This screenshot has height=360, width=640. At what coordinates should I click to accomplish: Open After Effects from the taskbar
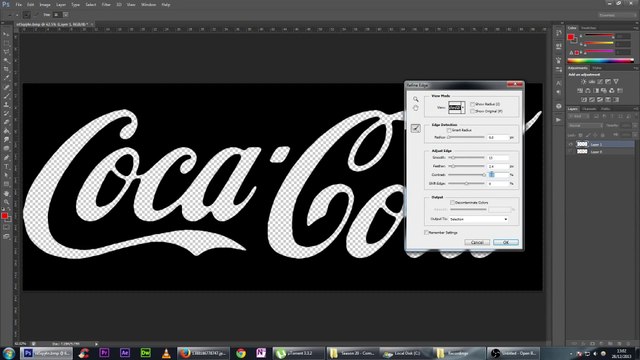(x=125, y=353)
